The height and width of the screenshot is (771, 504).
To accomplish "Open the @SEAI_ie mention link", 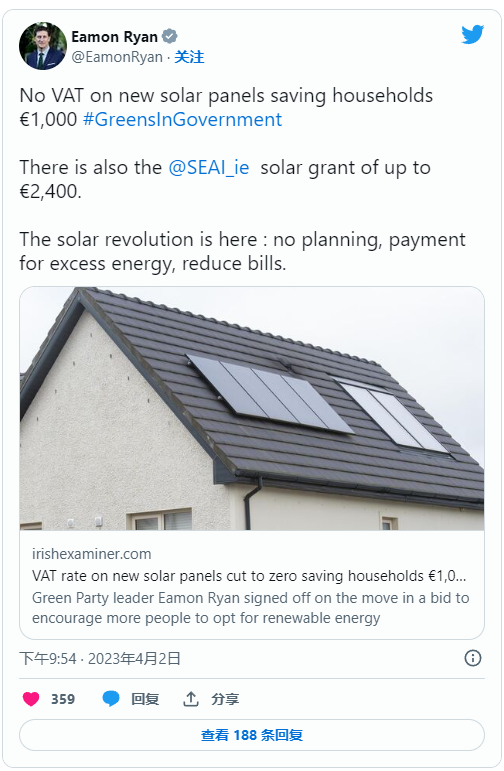I will [x=209, y=168].
